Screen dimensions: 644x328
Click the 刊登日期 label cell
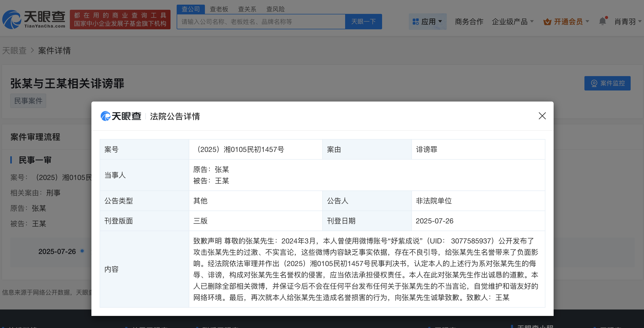(367, 221)
